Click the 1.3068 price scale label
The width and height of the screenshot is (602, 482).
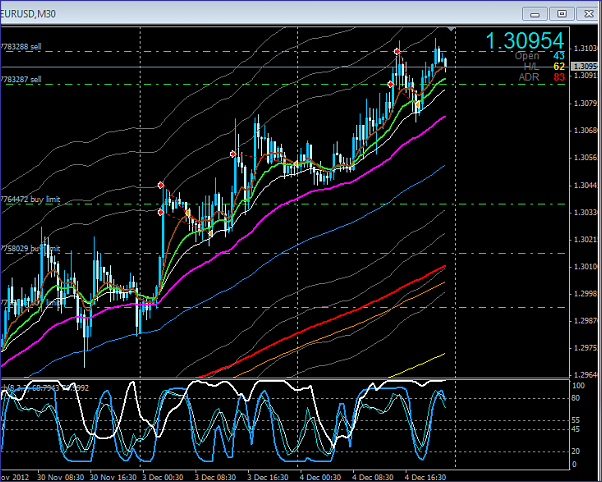pyautogui.click(x=585, y=131)
